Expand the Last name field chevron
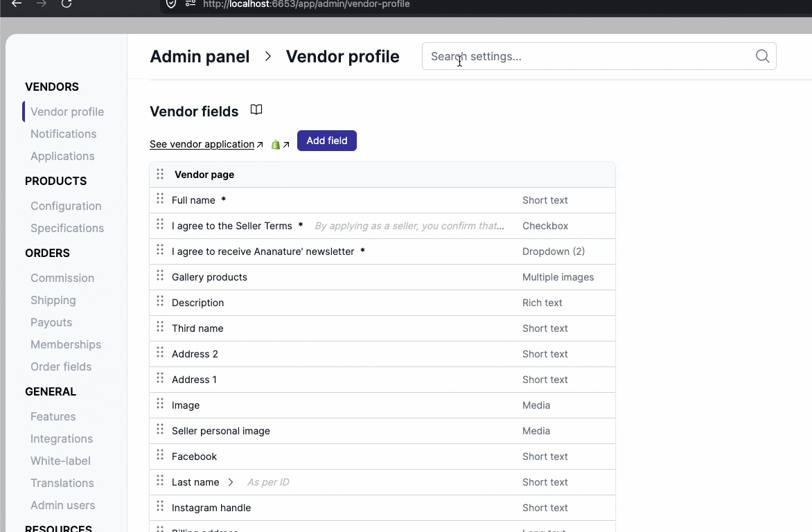The height and width of the screenshot is (532, 812). tap(229, 481)
